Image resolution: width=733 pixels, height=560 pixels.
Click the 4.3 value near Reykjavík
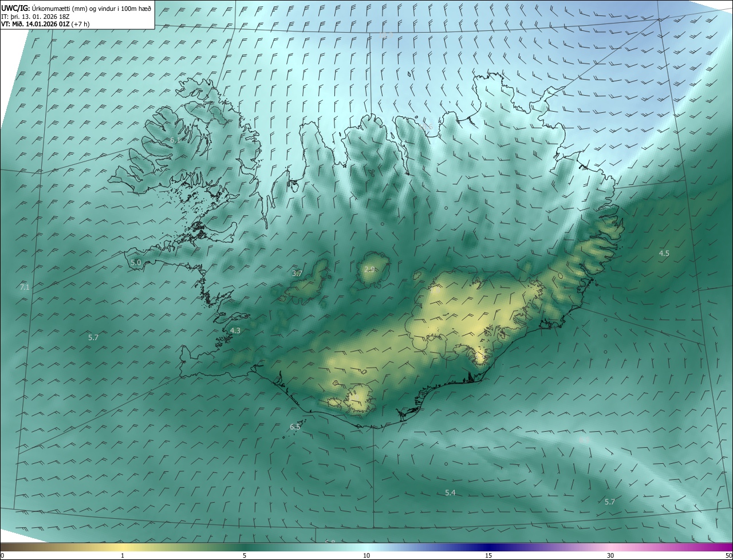[235, 330]
